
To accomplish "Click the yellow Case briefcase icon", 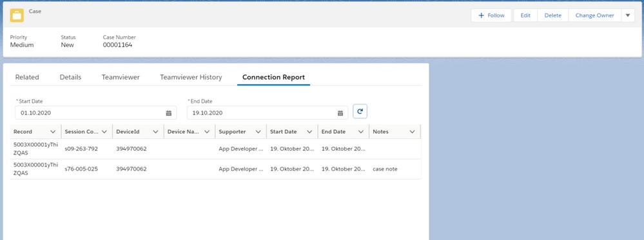I will (17, 15).
